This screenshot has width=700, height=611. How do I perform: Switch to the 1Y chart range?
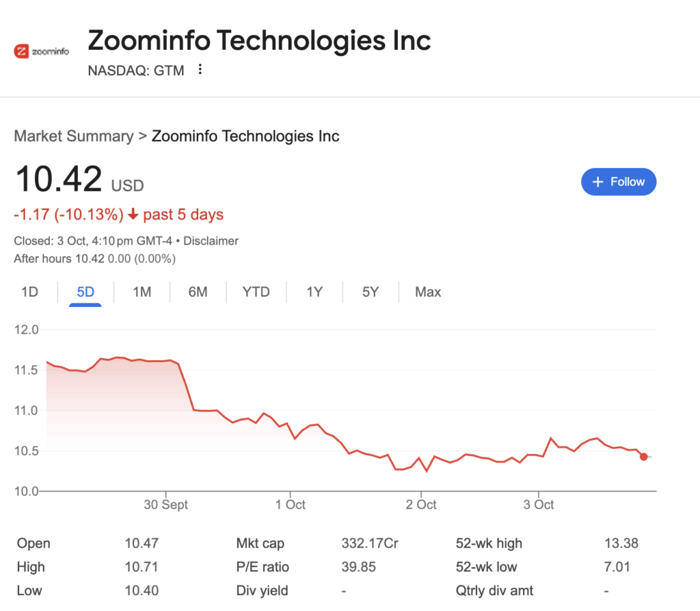point(314,293)
